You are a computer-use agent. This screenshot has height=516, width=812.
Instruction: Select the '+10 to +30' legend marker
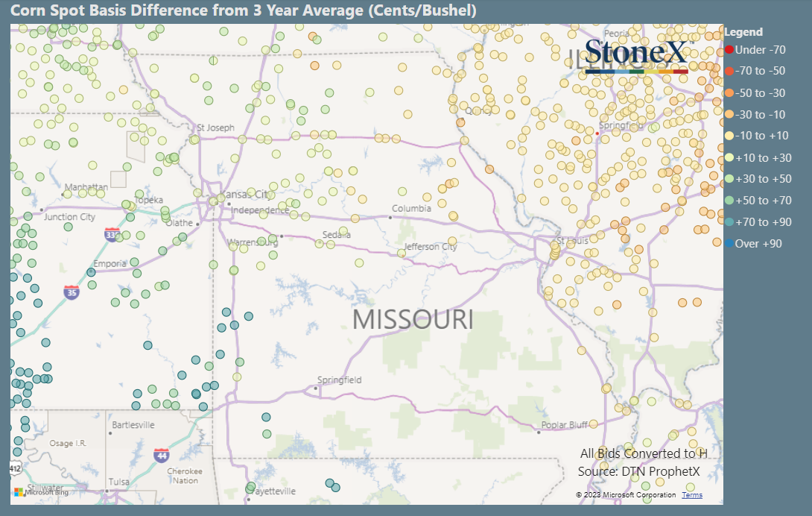[x=730, y=157]
